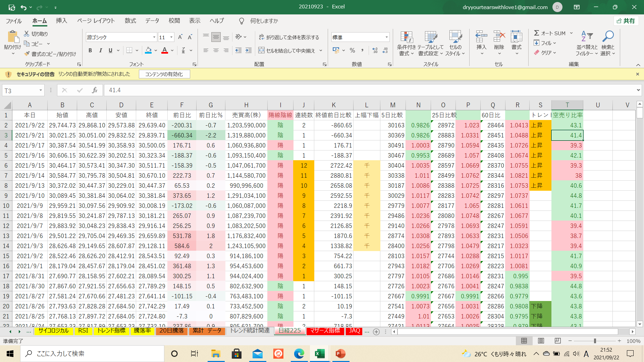
Task: Click the zoom slider handle in status bar
Action: coord(595,341)
